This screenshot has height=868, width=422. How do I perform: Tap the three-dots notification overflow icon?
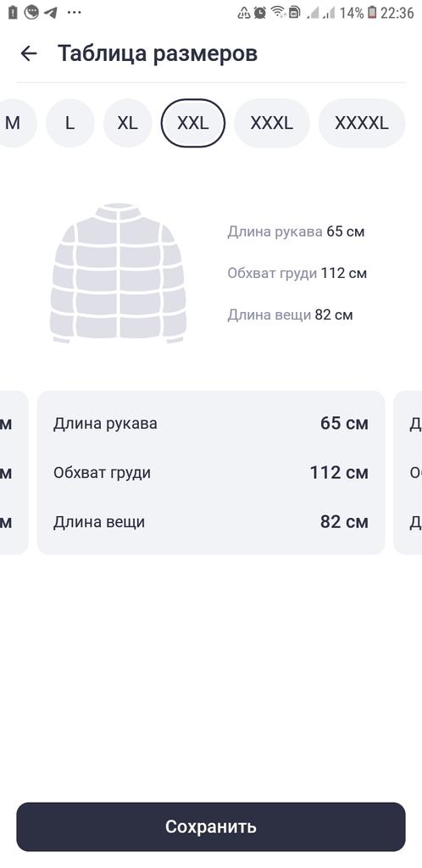point(74,12)
